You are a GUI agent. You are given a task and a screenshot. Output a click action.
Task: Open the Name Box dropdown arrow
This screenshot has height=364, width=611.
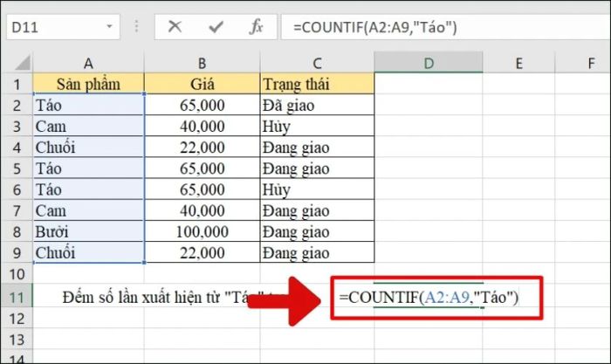[x=109, y=26]
